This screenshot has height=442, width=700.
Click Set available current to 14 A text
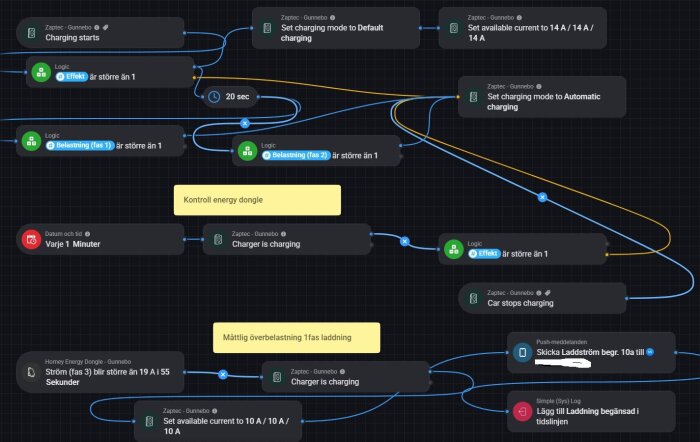pyautogui.click(x=530, y=33)
